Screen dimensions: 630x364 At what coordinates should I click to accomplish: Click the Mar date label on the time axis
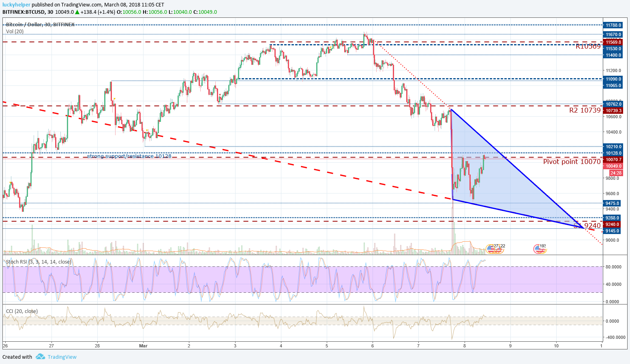pos(143,346)
